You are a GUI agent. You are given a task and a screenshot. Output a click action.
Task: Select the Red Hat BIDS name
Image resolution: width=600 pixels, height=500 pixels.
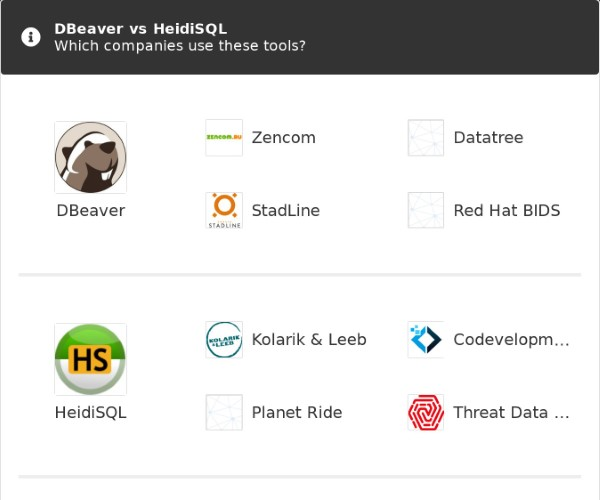coord(506,211)
